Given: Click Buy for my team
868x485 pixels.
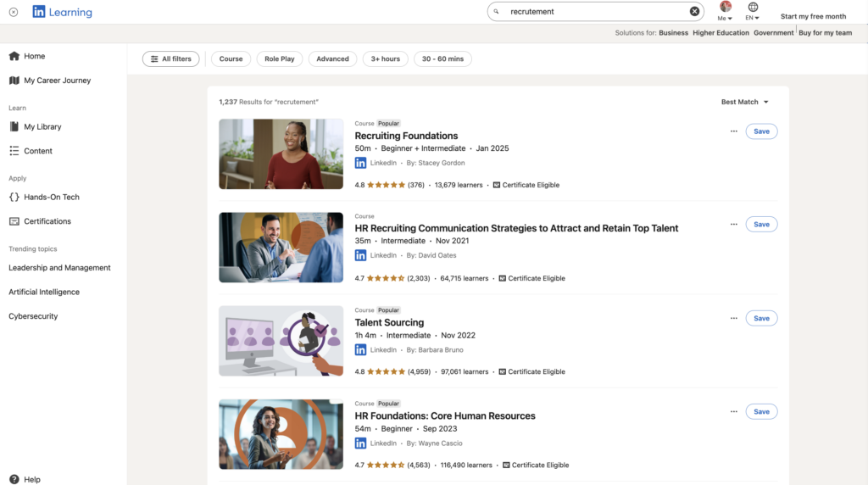Looking at the screenshot, I should coord(825,33).
